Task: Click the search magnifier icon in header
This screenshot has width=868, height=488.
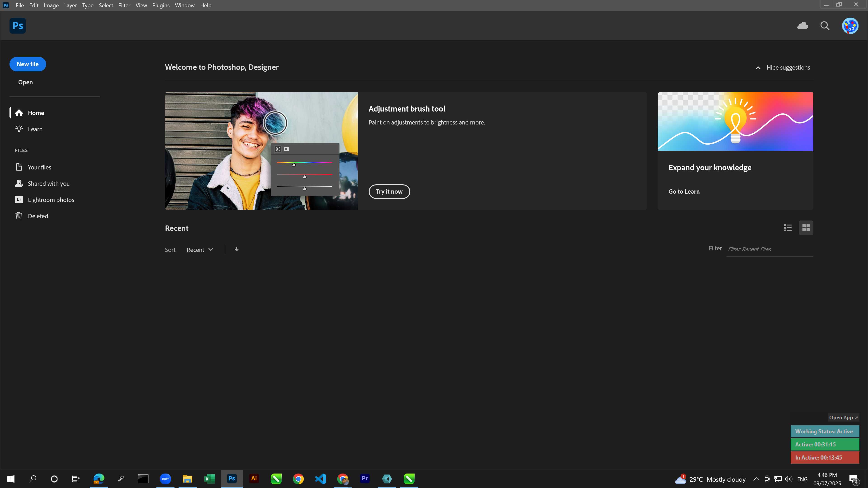Action: point(825,26)
